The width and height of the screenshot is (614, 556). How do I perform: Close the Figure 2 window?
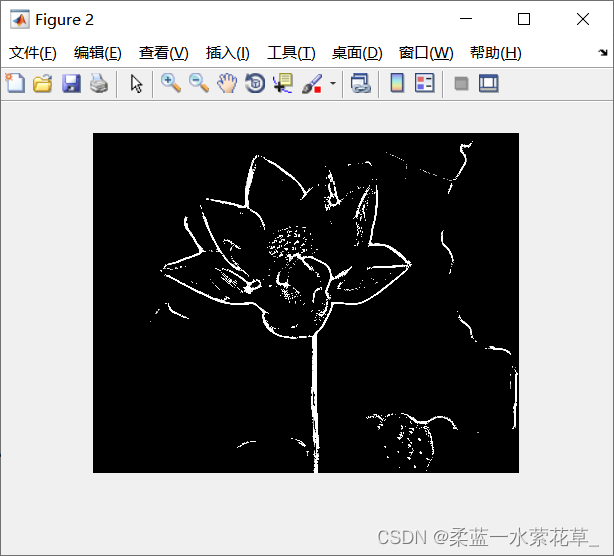coord(583,19)
